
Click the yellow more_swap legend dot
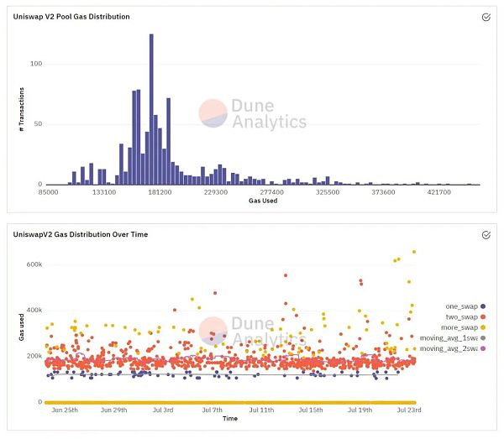tap(484, 327)
